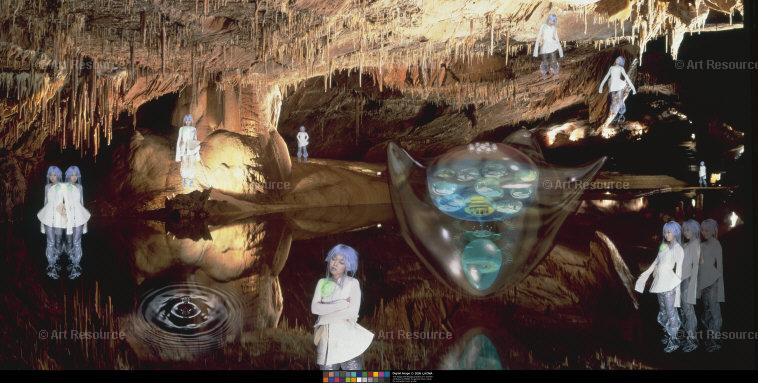Click the teal egg at the vessel's bottom

(x=481, y=265)
